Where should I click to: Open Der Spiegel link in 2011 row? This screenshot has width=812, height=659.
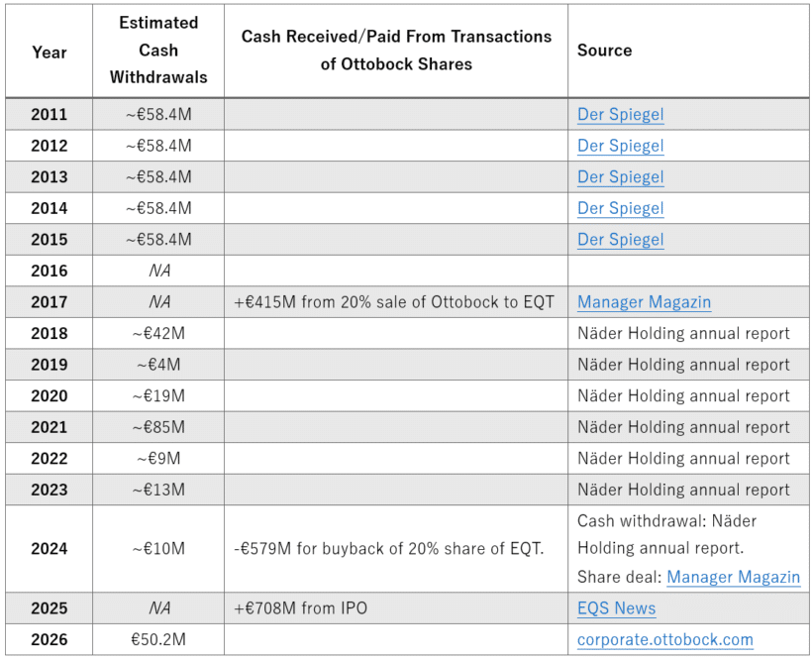620,114
